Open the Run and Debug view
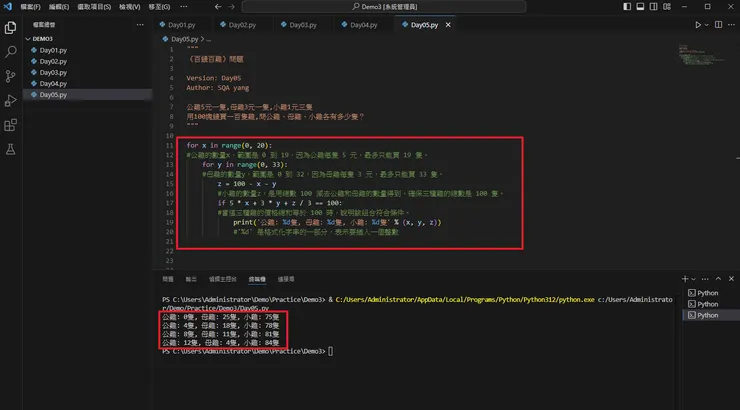The image size is (740, 410). (11, 100)
